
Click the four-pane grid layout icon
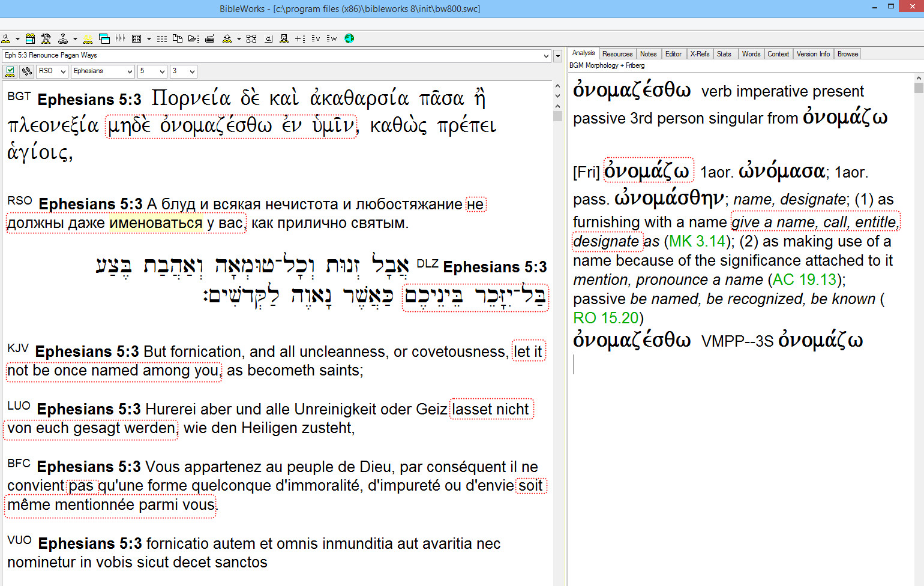pos(136,38)
